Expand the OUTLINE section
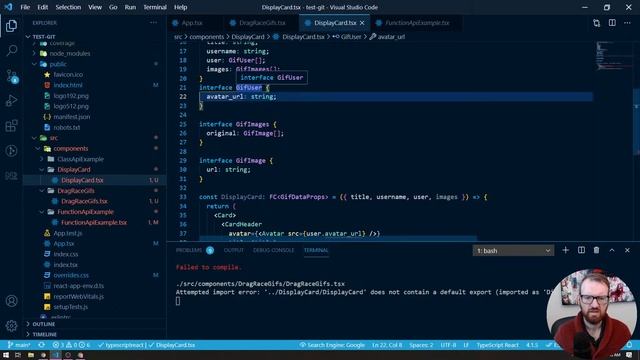This screenshot has width=640, height=360. (x=44, y=324)
